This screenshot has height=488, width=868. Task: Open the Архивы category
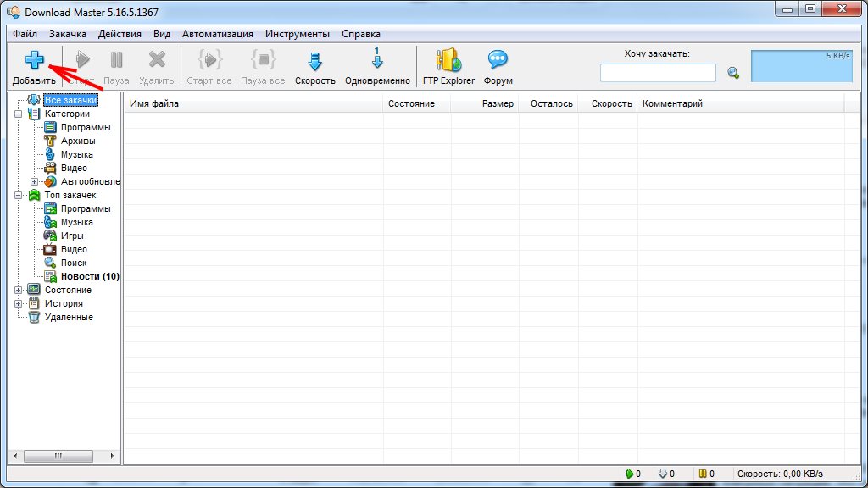pos(78,141)
